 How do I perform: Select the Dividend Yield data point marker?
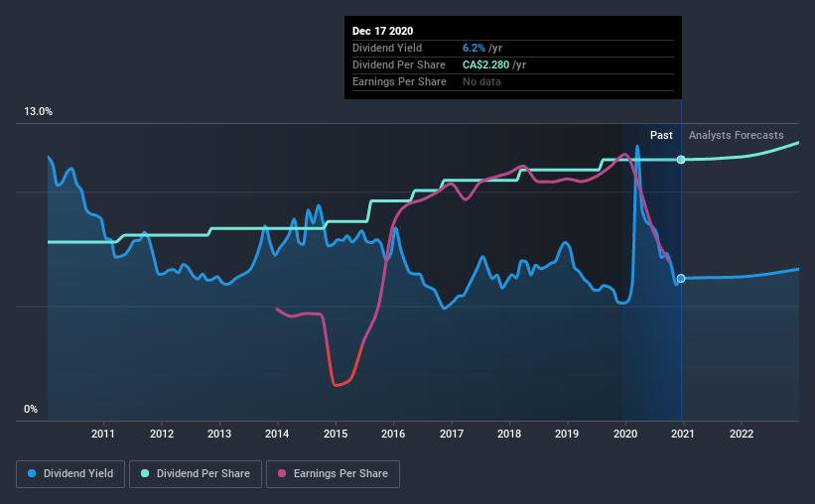(x=681, y=279)
